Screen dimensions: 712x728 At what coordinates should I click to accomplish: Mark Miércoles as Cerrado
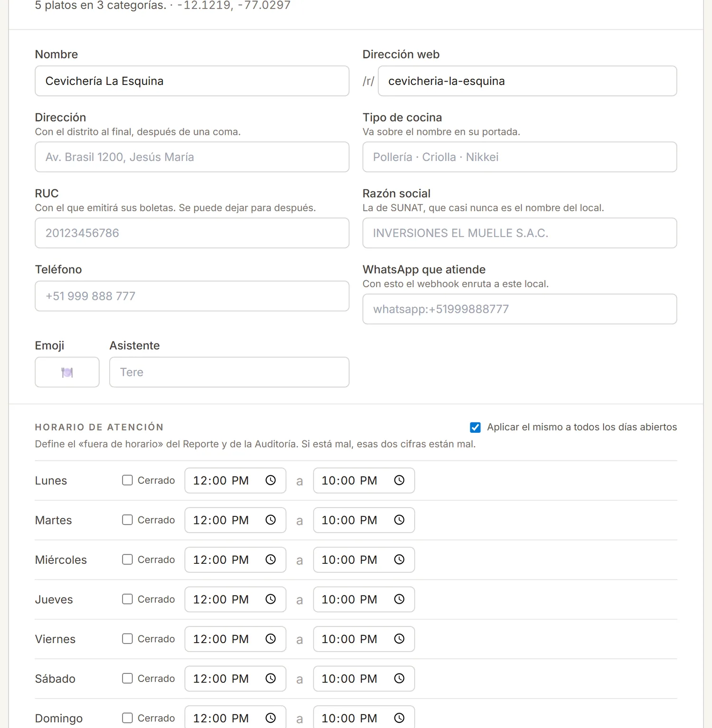[x=127, y=560]
